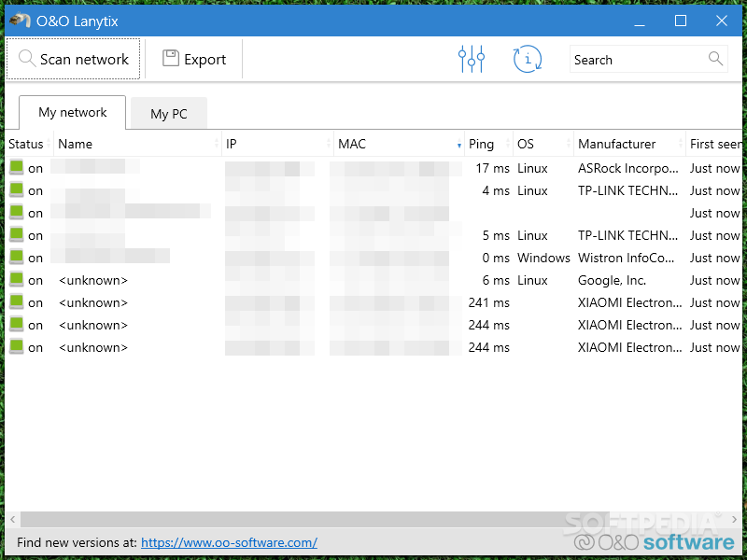Sort by the Name column header
This screenshot has width=747, height=560.
[x=137, y=144]
